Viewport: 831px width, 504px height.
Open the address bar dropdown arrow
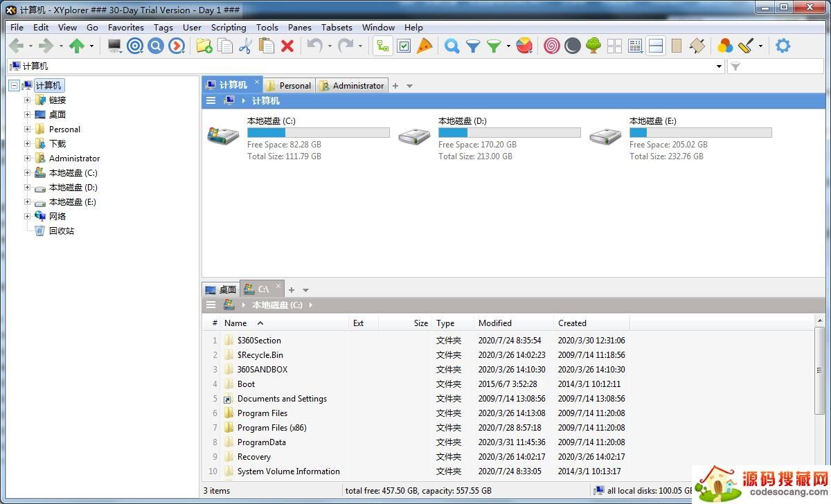[x=719, y=66]
